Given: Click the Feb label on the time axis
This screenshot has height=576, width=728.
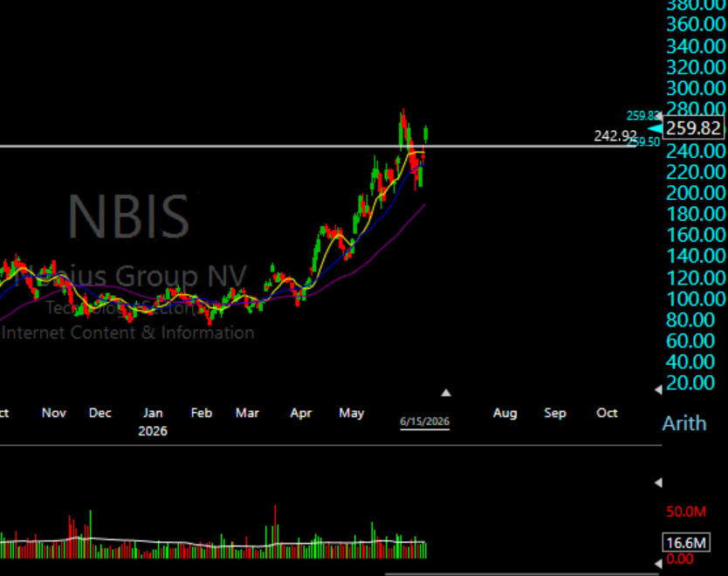Looking at the screenshot, I should [201, 413].
